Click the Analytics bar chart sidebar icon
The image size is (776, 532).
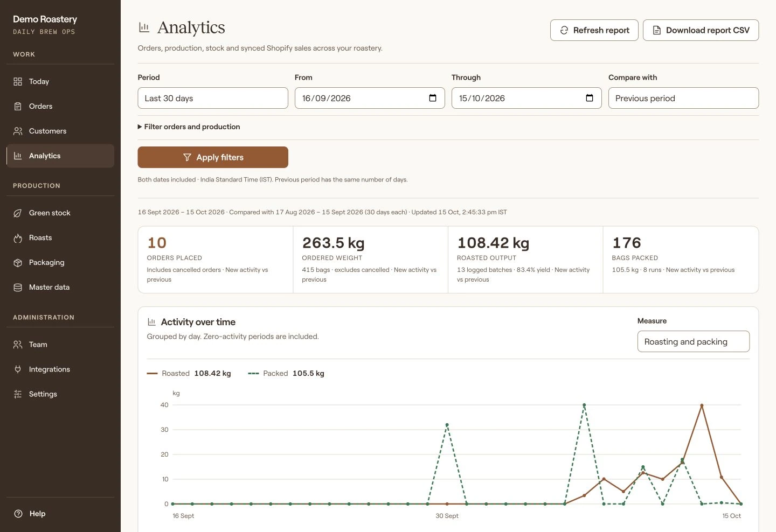[18, 156]
